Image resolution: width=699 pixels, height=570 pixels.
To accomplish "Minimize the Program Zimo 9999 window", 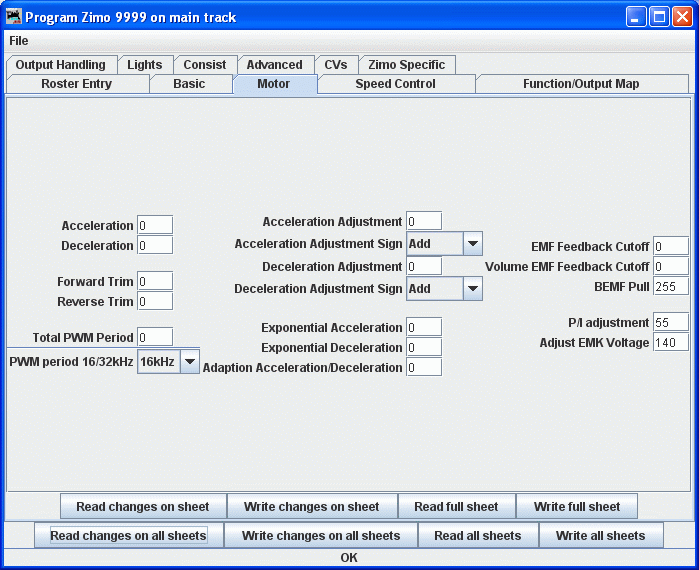I will pyautogui.click(x=636, y=17).
